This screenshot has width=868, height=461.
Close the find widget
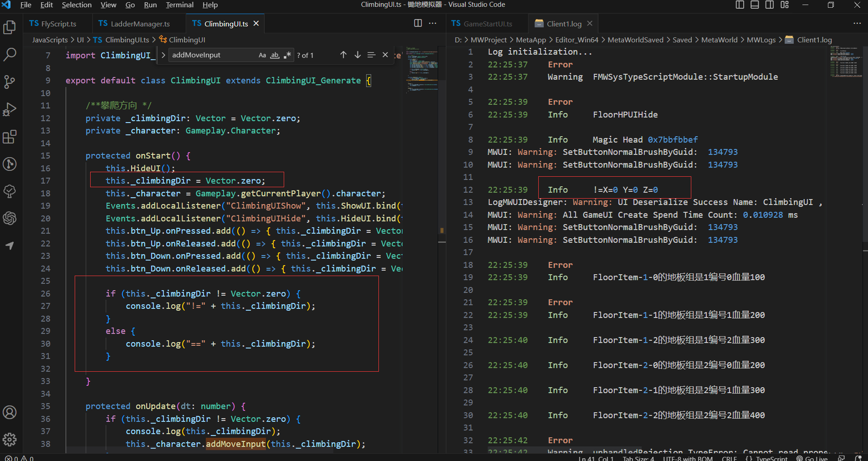tap(385, 55)
